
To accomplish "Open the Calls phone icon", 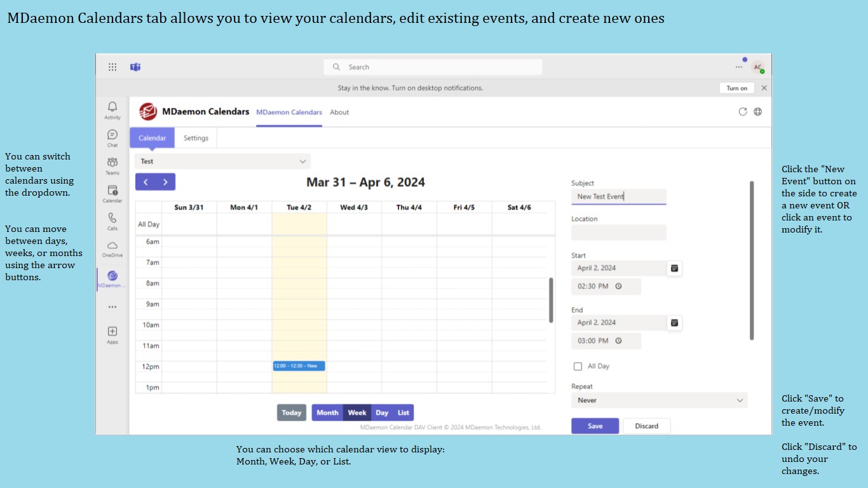I will (x=112, y=219).
